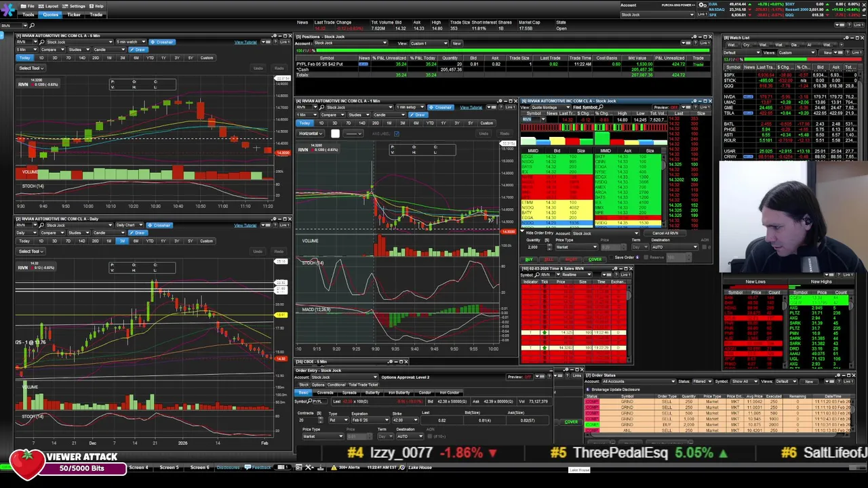Open Disclosures link in bottom bar
868x488 pixels.
coord(228,467)
